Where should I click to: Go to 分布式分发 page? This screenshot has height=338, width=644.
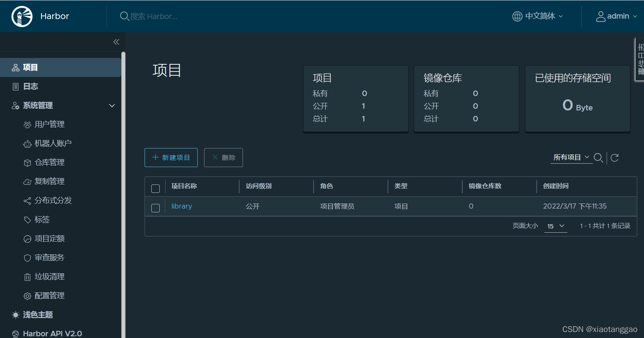click(x=53, y=201)
